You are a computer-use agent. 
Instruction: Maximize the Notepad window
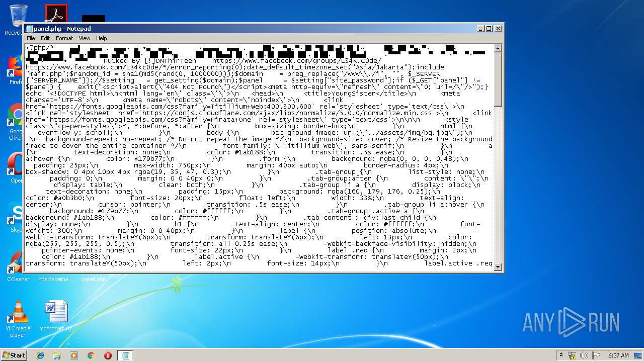[x=489, y=29]
